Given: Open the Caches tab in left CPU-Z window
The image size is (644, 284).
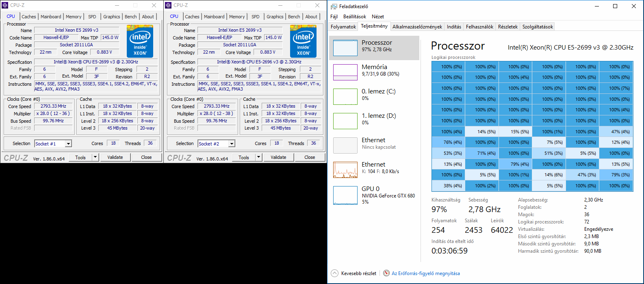Looking at the screenshot, I should point(28,17).
